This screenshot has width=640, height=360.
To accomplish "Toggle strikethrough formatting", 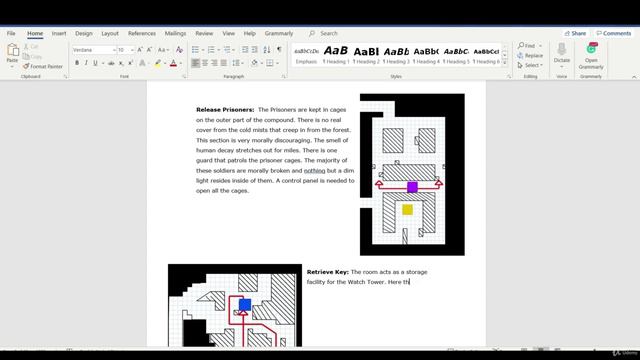I will [x=111, y=63].
